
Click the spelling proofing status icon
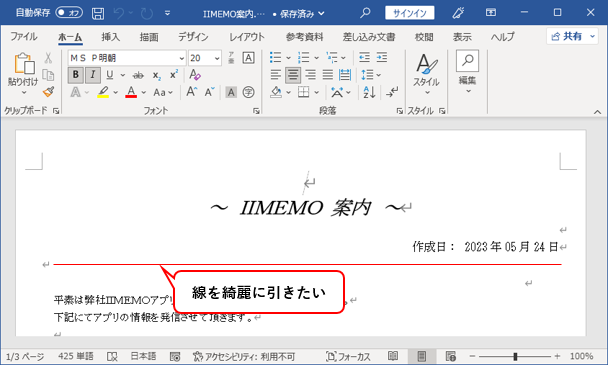coord(112,356)
